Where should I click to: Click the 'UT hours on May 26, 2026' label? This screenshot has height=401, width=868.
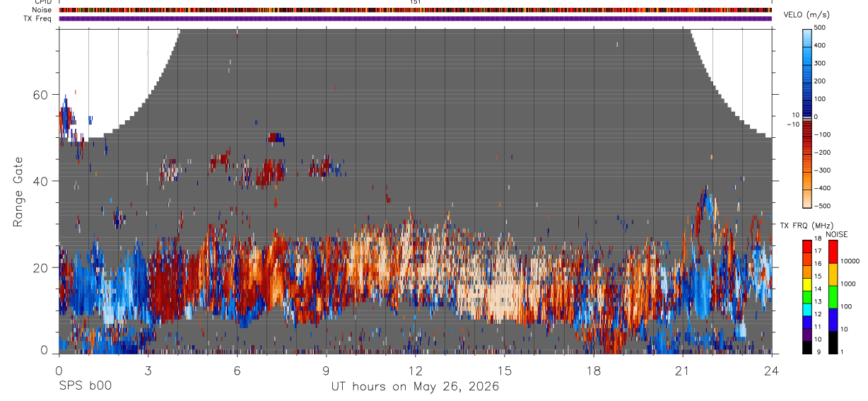415,387
